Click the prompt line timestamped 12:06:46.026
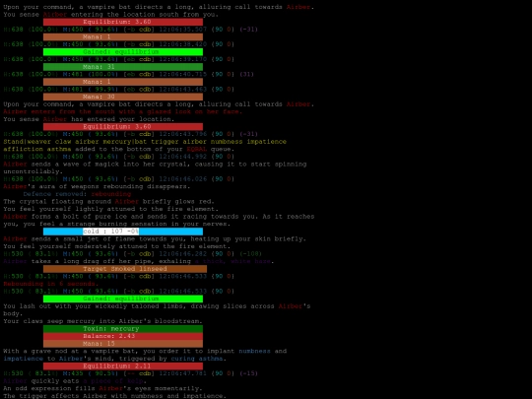The width and height of the screenshot is (532, 399). point(119,178)
